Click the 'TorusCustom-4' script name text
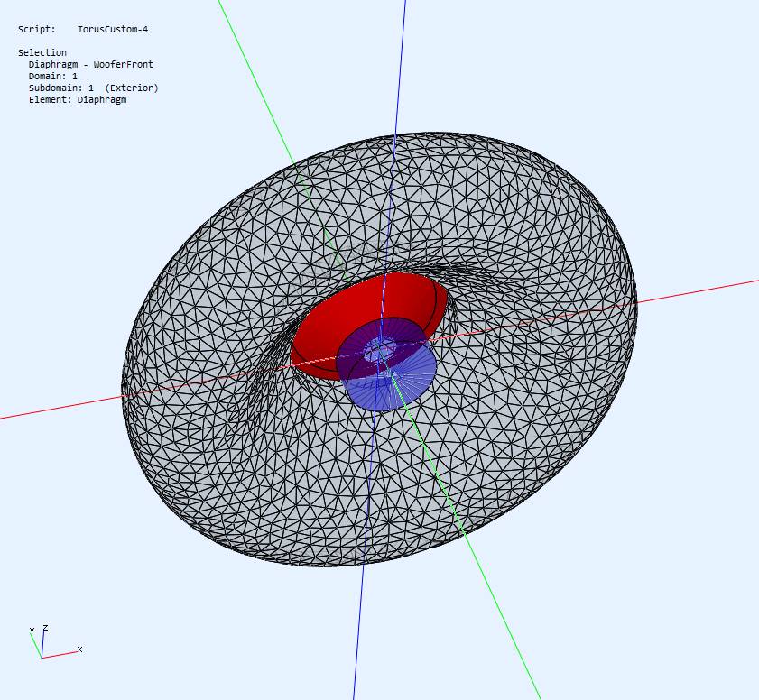The width and height of the screenshot is (759, 700). click(113, 29)
